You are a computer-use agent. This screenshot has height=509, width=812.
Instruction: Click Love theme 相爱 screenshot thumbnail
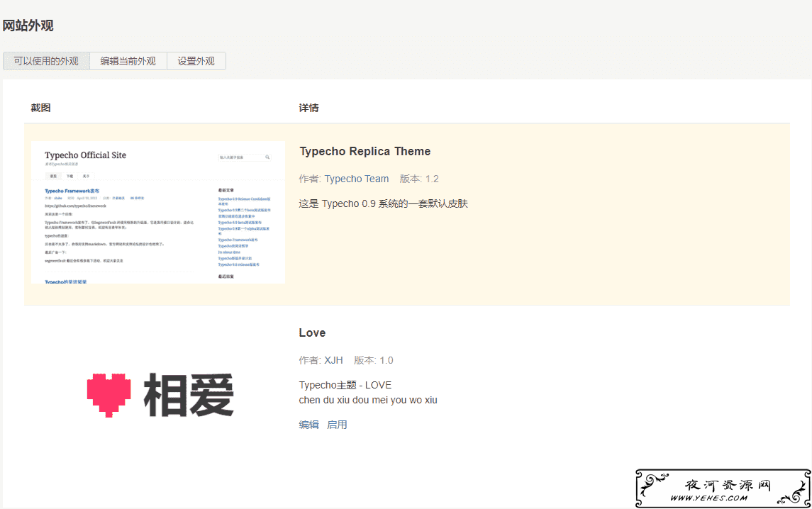(160, 395)
